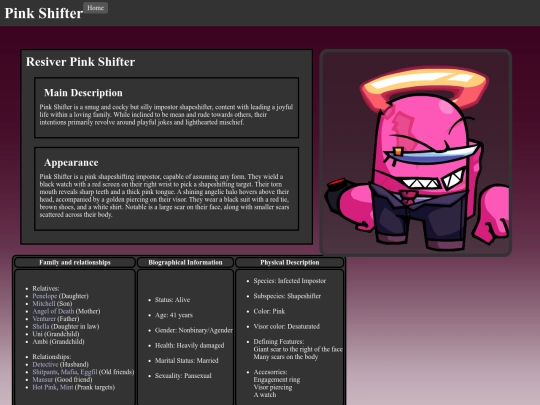Open the Eggfil link
This screenshot has height=405, width=540.
pos(89,372)
